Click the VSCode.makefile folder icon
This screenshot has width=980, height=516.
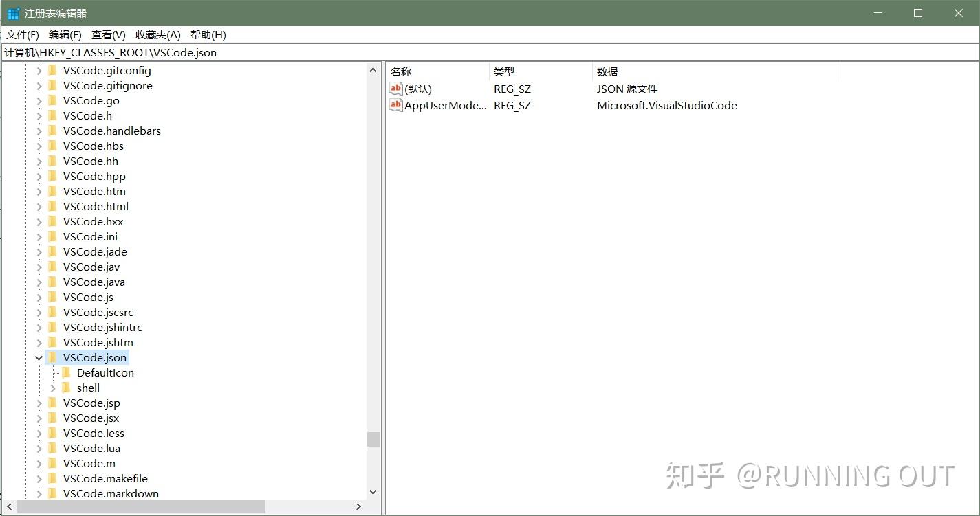click(x=54, y=478)
